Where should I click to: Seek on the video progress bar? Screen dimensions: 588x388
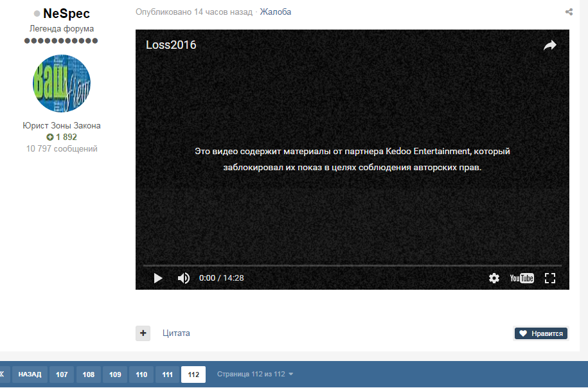pos(352,265)
